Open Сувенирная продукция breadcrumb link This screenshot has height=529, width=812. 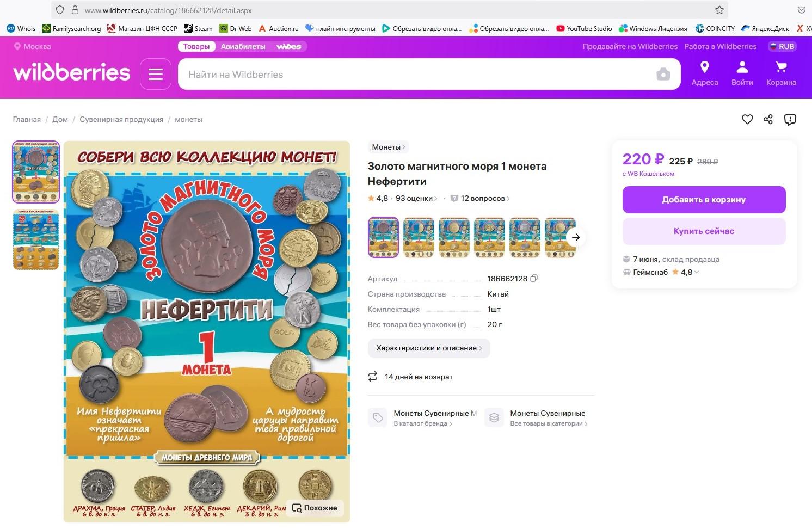pyautogui.click(x=121, y=119)
